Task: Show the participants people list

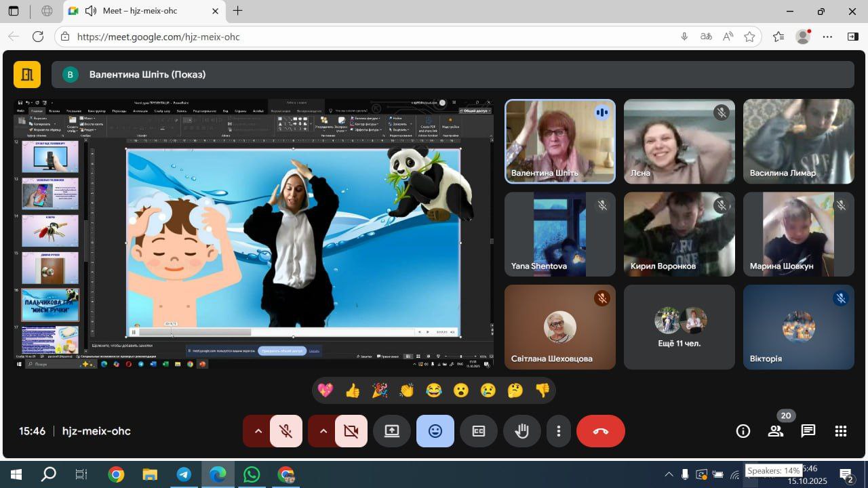Action: 776,431
